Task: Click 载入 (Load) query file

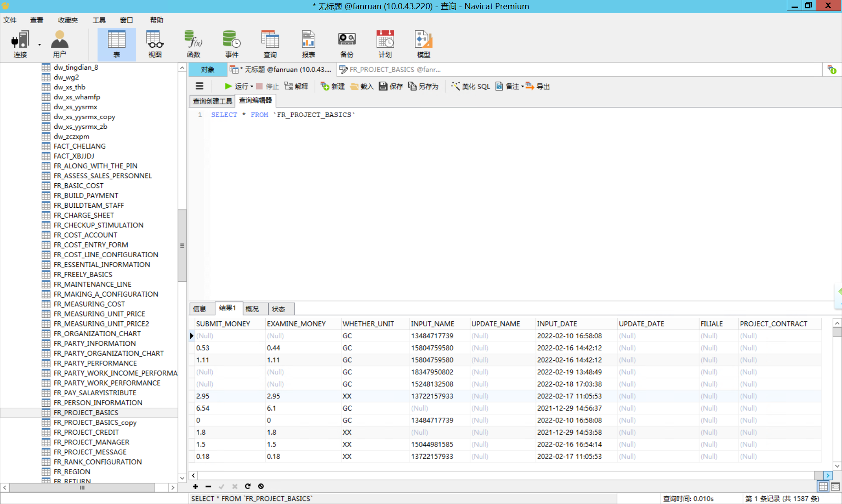Action: point(362,86)
